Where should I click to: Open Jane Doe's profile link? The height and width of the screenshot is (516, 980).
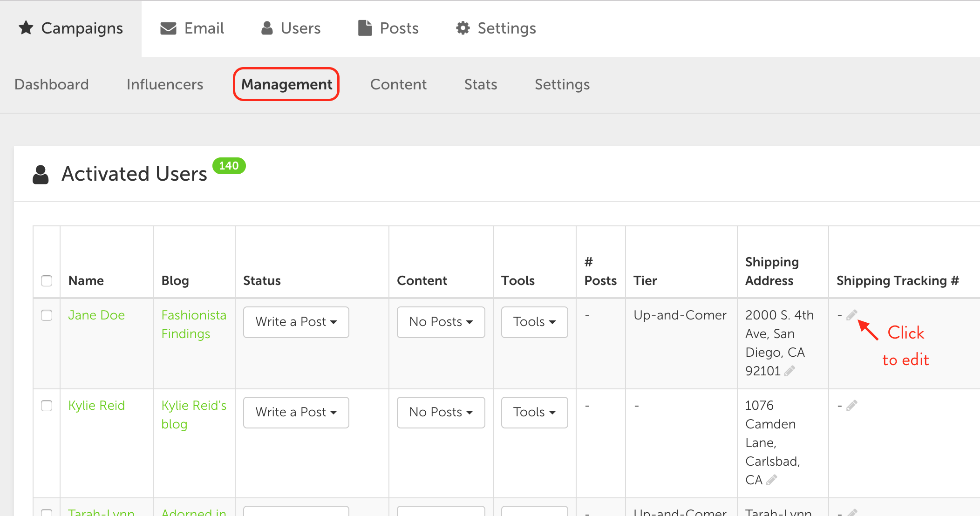pyautogui.click(x=96, y=315)
